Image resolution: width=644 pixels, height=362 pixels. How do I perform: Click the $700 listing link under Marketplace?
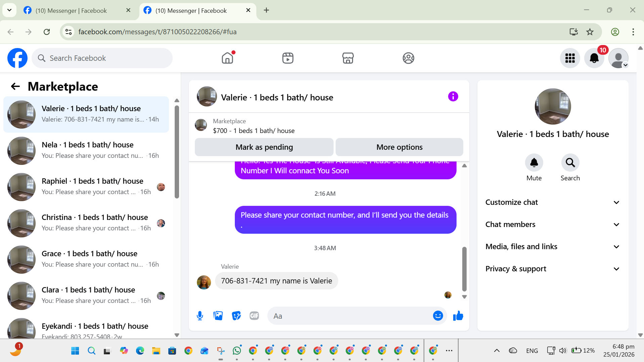254,131
